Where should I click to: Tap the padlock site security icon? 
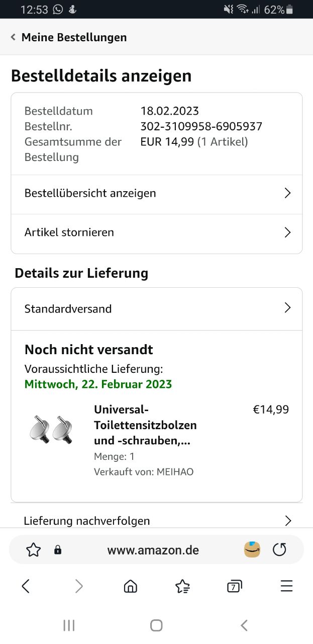coord(58,550)
